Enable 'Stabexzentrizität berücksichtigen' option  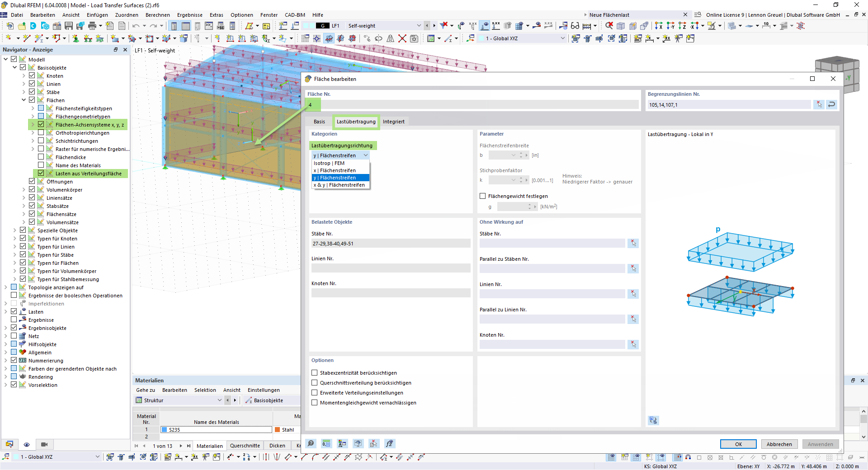(315, 373)
